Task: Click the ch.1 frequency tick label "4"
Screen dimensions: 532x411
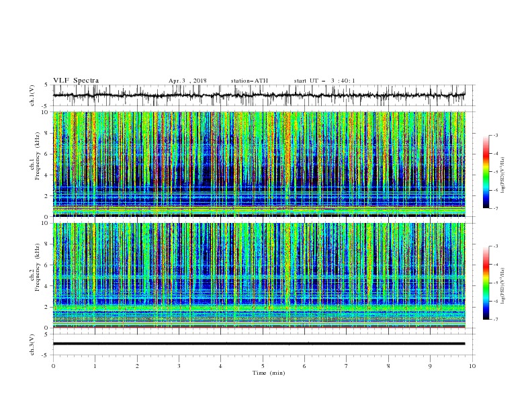Action: point(47,175)
